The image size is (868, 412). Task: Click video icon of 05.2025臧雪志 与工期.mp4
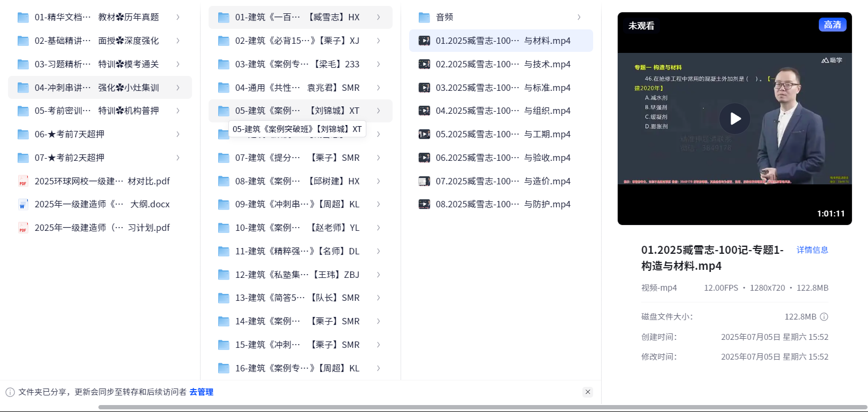coord(424,134)
